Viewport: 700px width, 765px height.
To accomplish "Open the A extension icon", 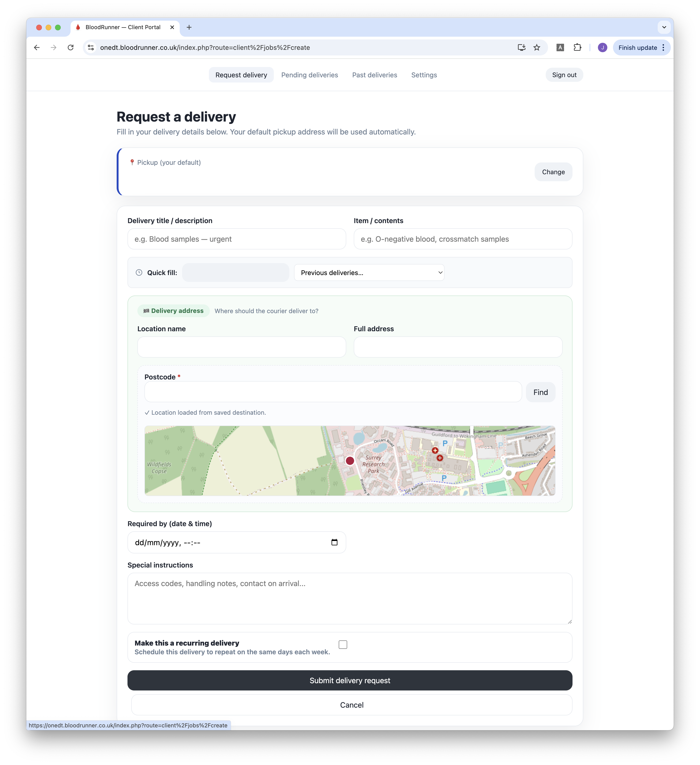I will [560, 47].
